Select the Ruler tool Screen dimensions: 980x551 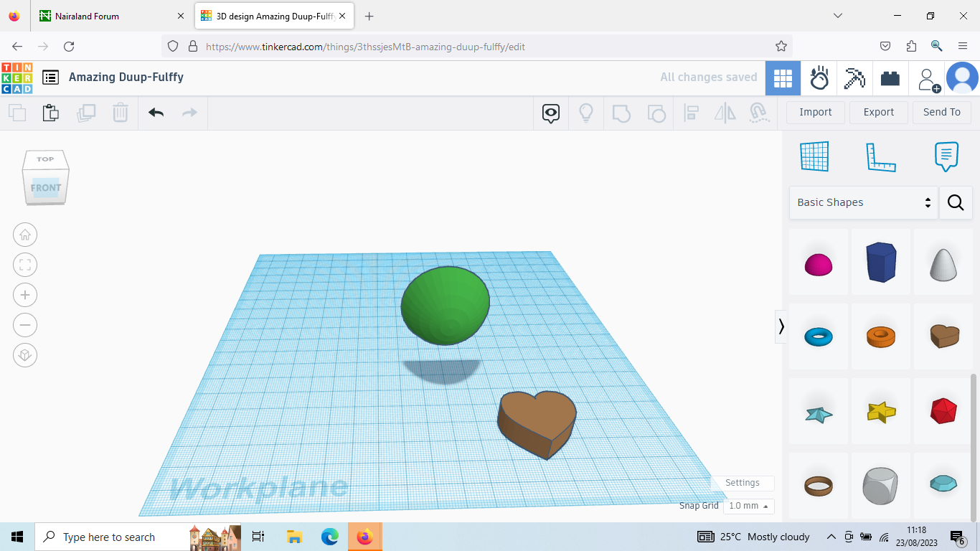coord(881,156)
